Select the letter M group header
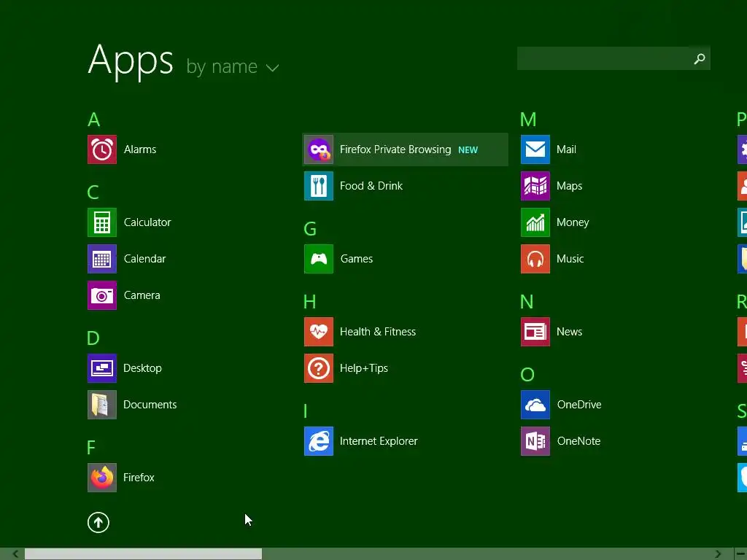Image resolution: width=747 pixels, height=560 pixels. [x=528, y=120]
